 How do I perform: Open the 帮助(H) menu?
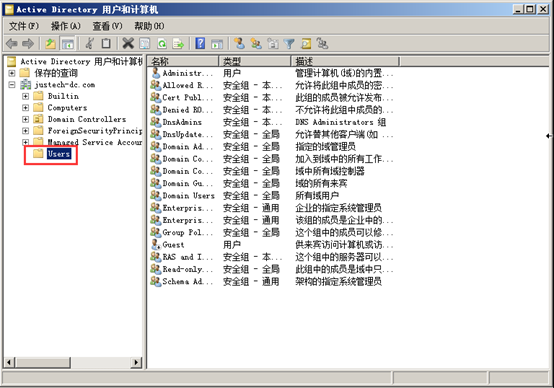click(x=149, y=26)
